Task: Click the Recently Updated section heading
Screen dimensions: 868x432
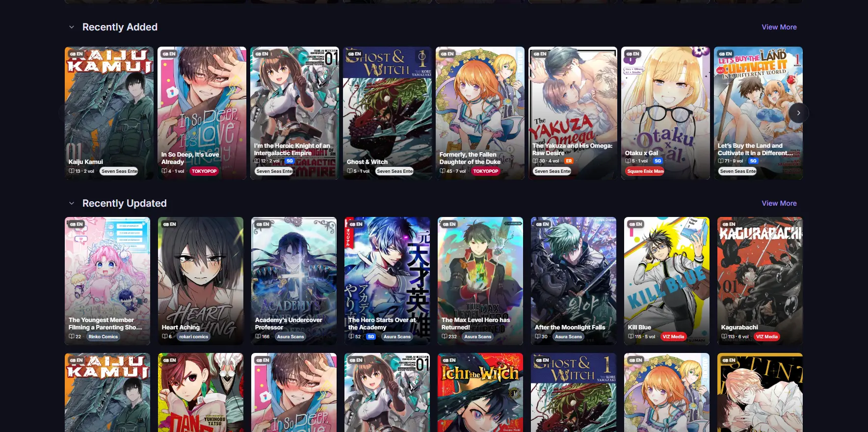Action: pos(125,203)
